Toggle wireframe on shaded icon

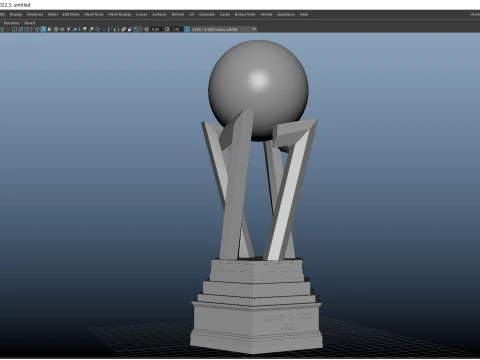click(56, 29)
